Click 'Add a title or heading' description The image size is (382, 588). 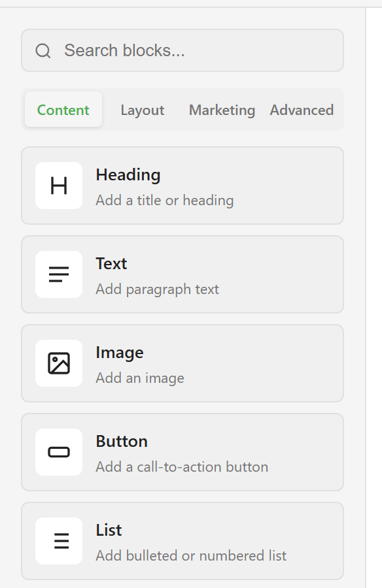point(165,201)
